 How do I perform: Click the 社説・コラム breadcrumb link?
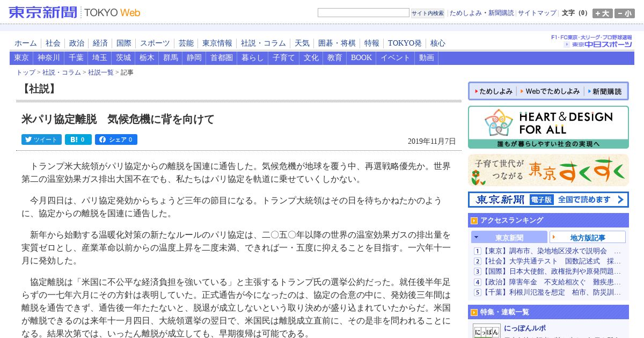point(62,72)
